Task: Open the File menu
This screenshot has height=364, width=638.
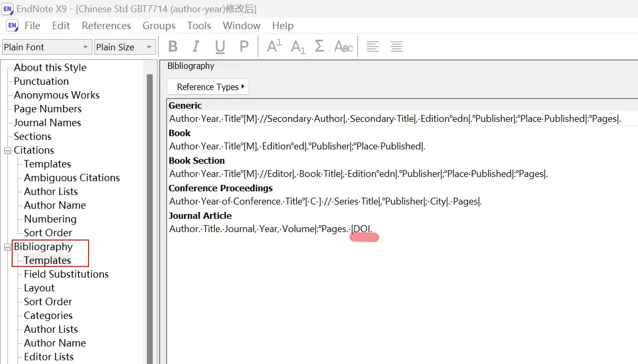Action: tap(32, 25)
